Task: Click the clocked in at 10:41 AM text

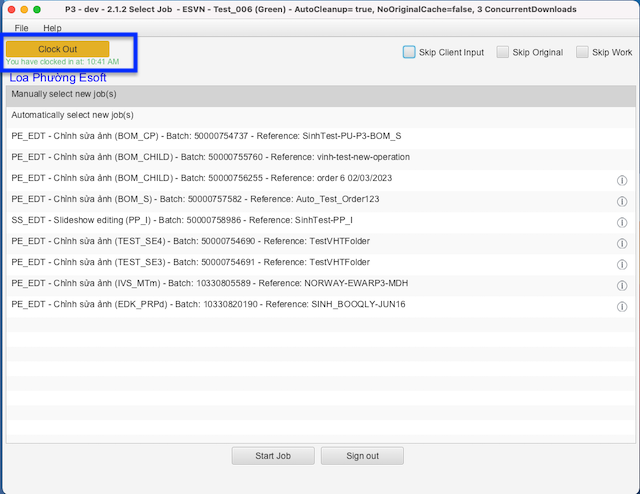Action: (62, 62)
